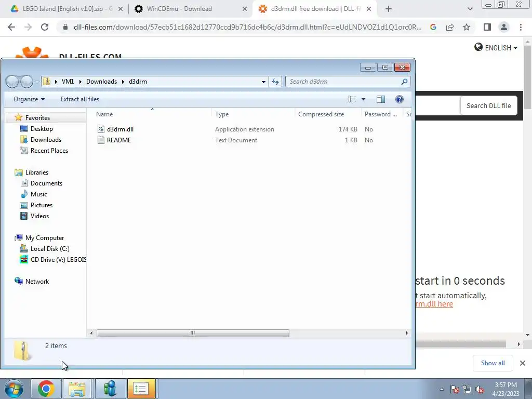Viewport: 532px width, 399px height.
Task: Open Chrome side panel
Action: pos(487,27)
